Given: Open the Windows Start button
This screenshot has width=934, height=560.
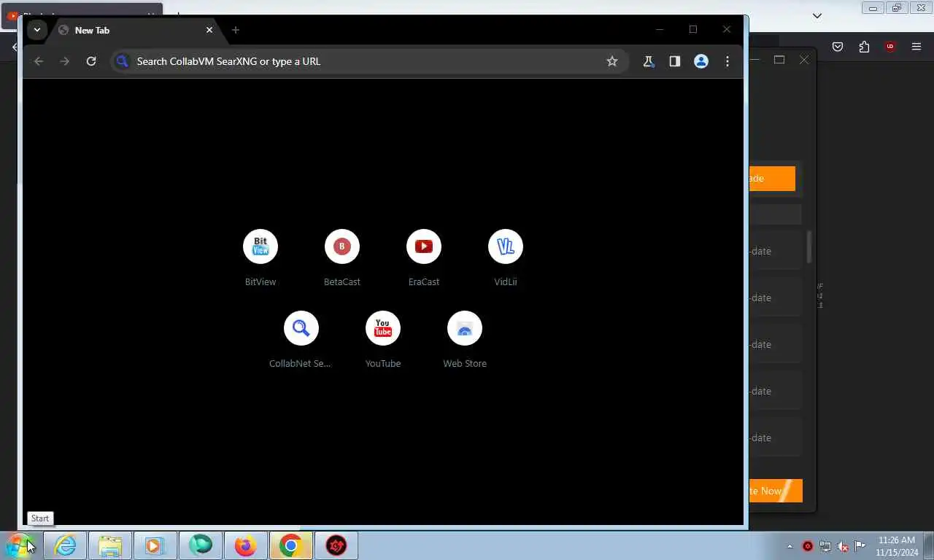Looking at the screenshot, I should tap(20, 545).
